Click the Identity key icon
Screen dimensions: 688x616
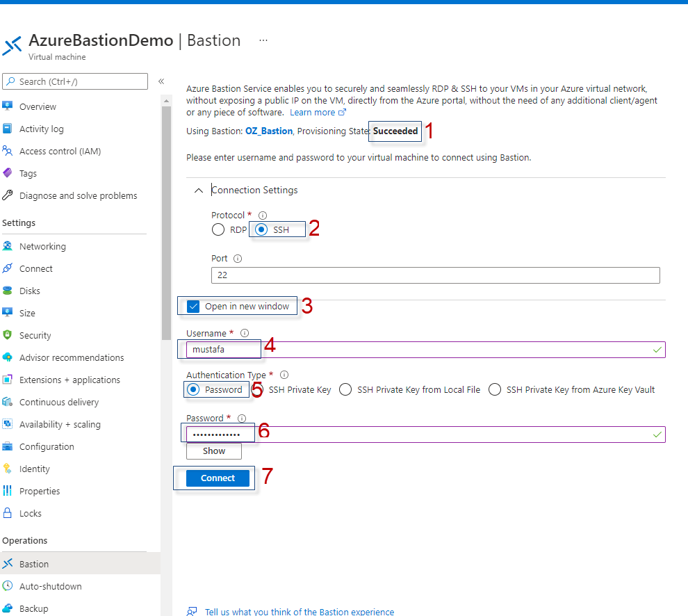pos(8,469)
